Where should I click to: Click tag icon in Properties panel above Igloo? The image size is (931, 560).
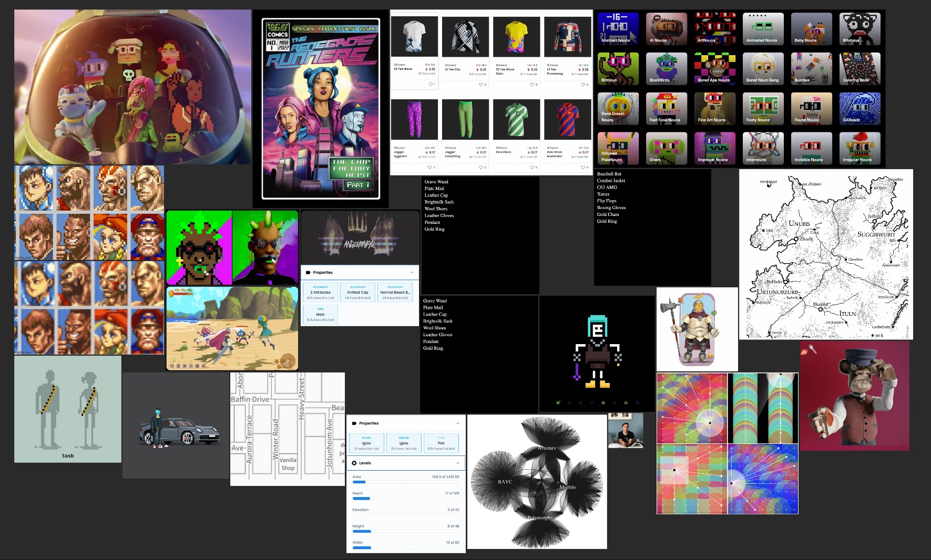(354, 423)
